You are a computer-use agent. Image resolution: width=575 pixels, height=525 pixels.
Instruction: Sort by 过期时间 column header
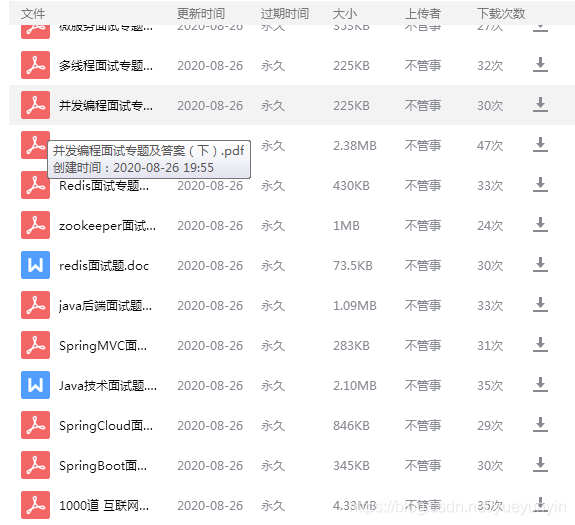coord(285,14)
